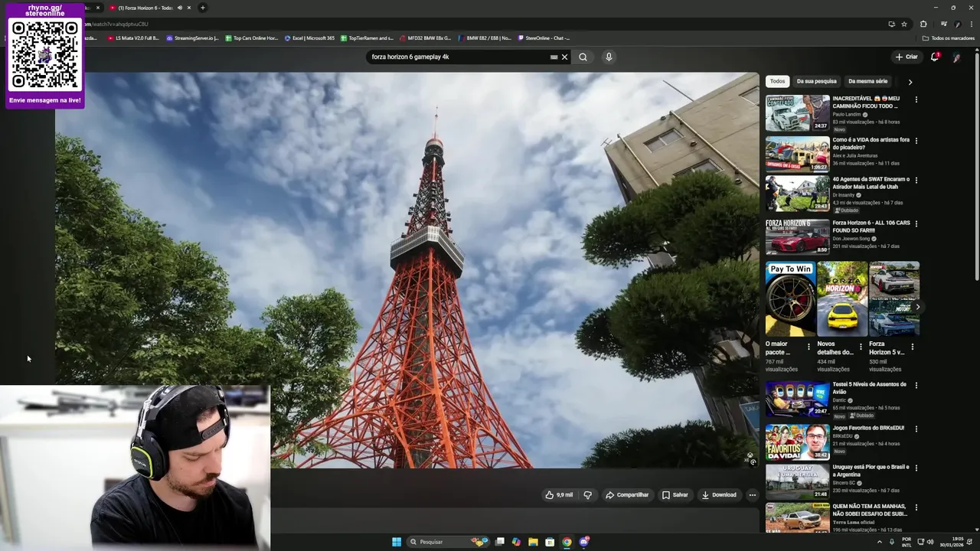
Task: Open the on-screen keyboard in search box
Action: coord(554,57)
